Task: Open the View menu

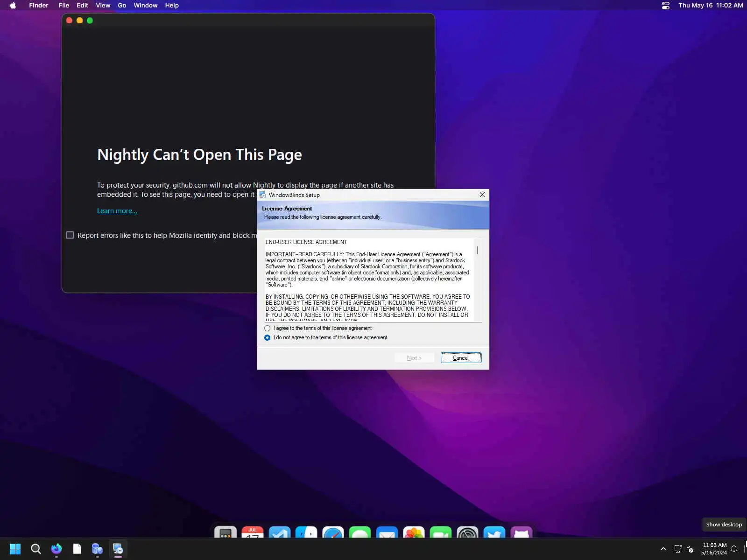Action: pyautogui.click(x=103, y=6)
